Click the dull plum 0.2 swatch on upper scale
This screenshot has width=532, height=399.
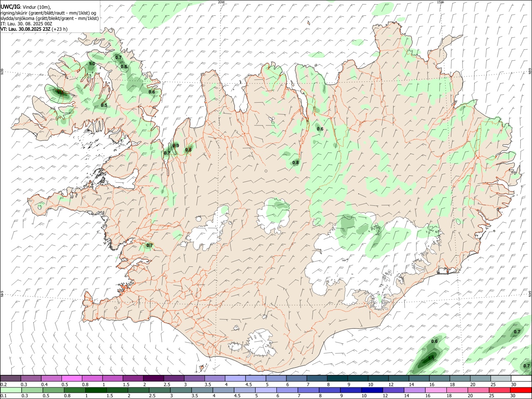point(11,378)
